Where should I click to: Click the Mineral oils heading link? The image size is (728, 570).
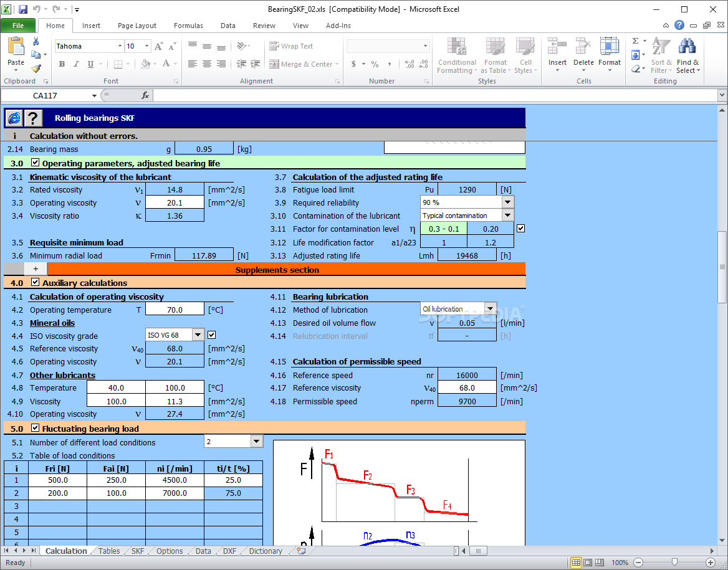(x=52, y=323)
